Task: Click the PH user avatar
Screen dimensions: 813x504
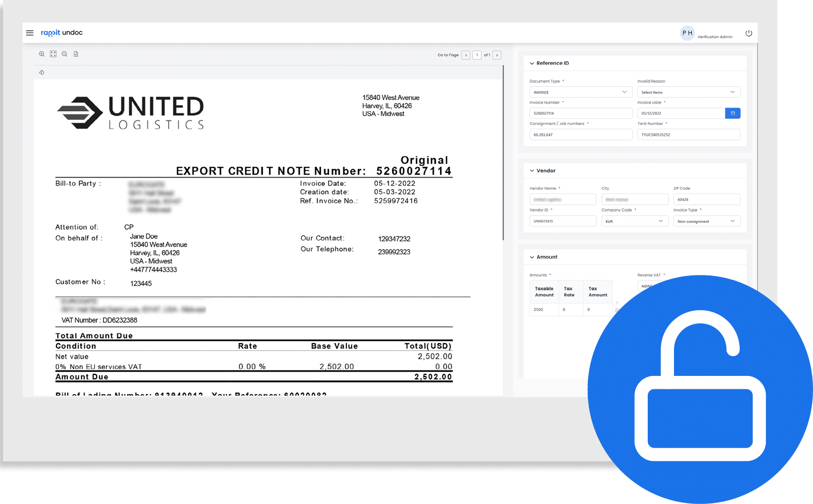Action: point(687,33)
